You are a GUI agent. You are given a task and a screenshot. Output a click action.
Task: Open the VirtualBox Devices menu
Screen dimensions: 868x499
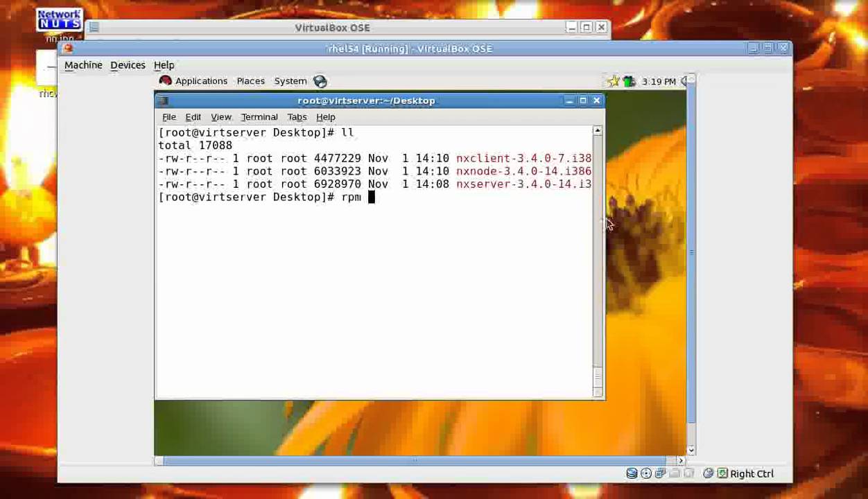(128, 65)
